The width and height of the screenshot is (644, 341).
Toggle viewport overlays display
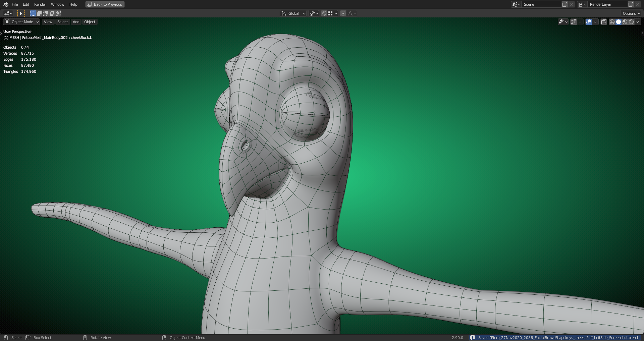(589, 22)
